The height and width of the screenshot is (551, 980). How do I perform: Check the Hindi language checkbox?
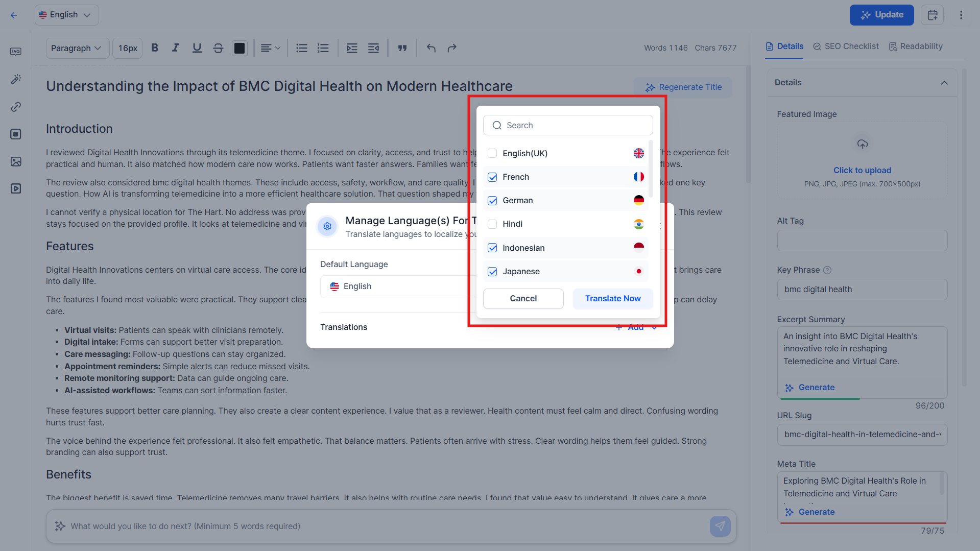tap(492, 224)
